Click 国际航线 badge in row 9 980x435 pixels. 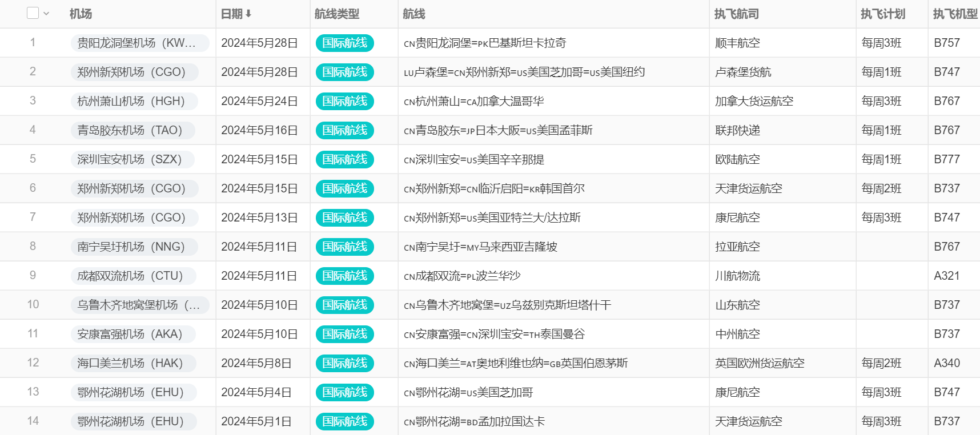(x=345, y=276)
